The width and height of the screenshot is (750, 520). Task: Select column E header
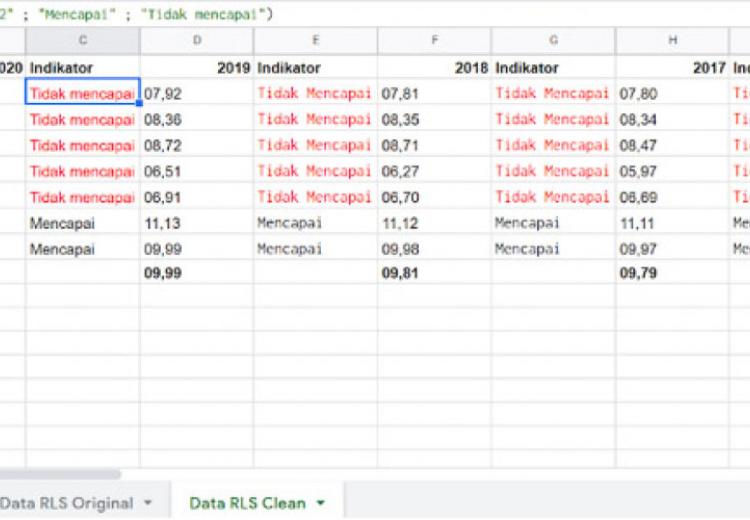point(316,40)
